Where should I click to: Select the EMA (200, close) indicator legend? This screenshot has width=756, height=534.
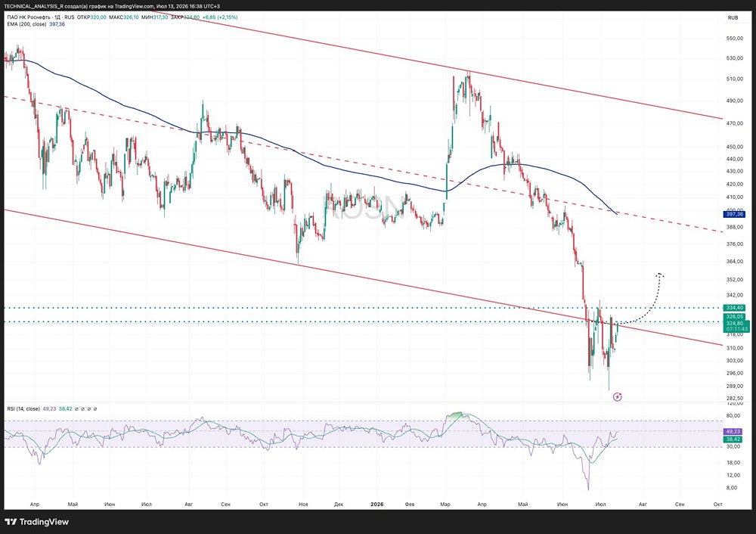tap(26, 24)
